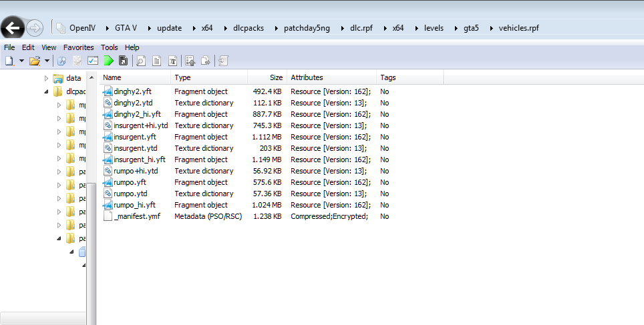Click the breadcrumb root pages icon
This screenshot has width=644, height=325.
click(x=61, y=28)
